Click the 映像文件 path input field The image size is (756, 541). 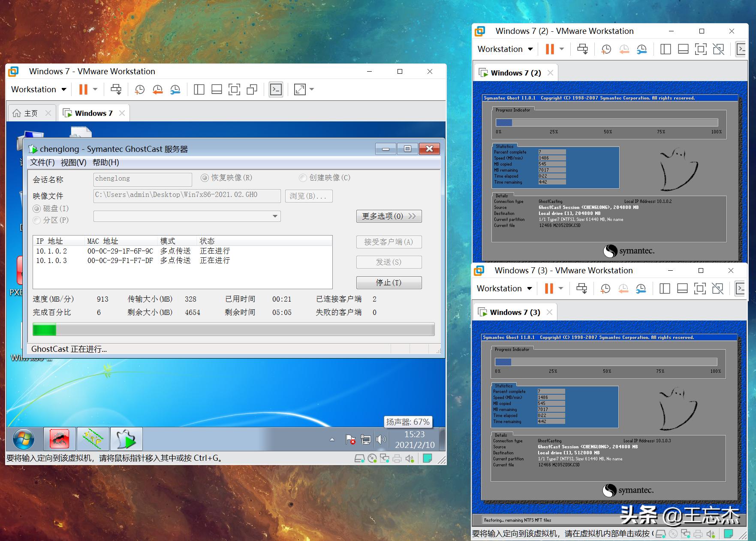[x=187, y=195]
